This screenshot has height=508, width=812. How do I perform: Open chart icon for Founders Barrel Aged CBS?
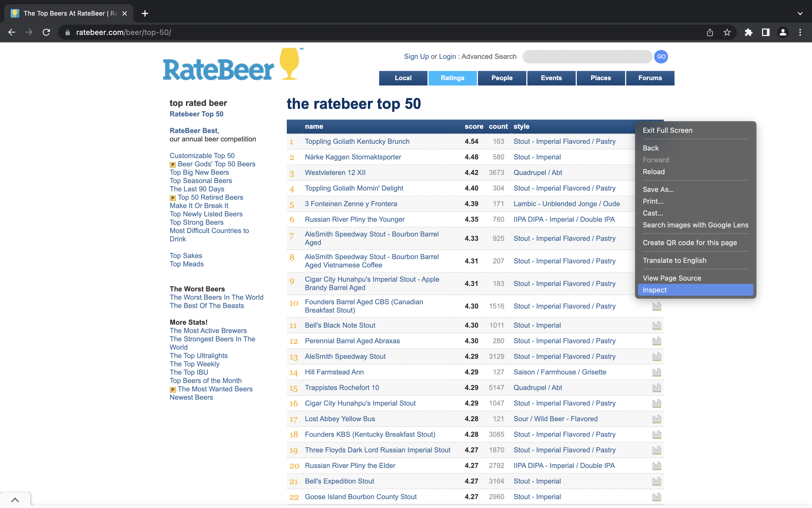point(657,306)
